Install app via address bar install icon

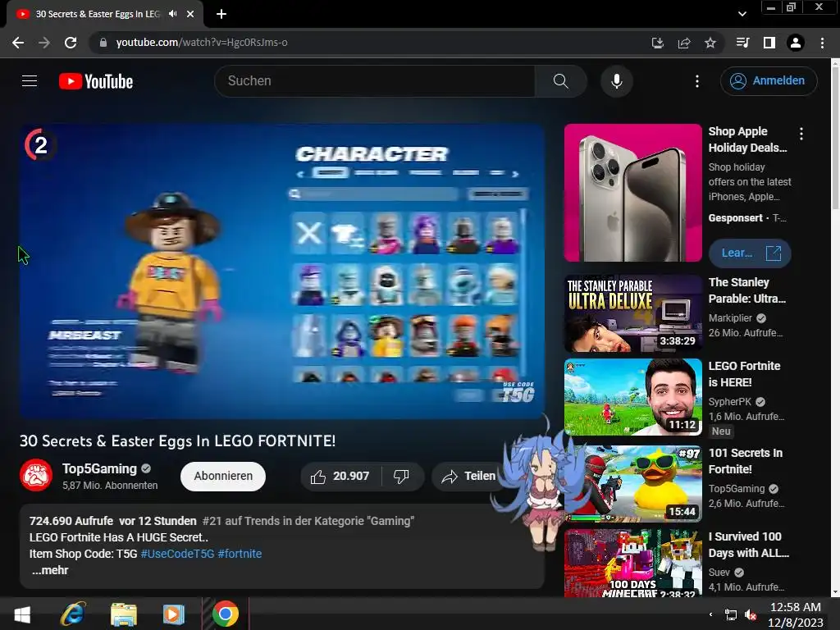(658, 43)
